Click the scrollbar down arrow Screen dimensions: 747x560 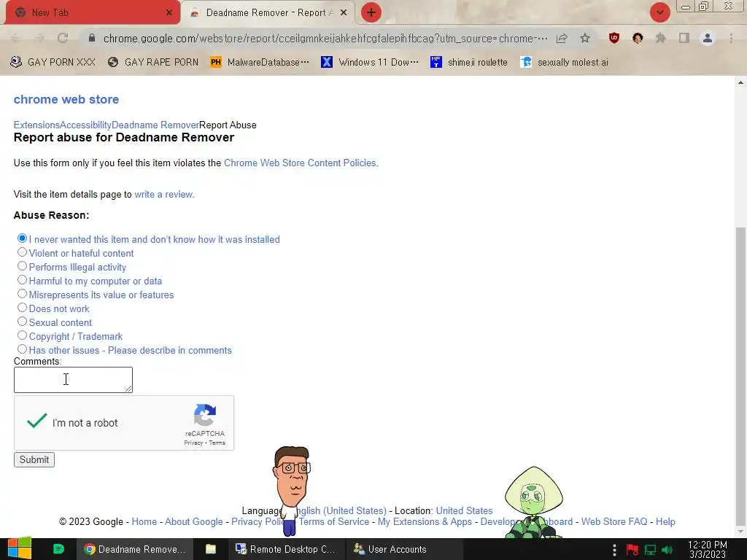tap(740, 532)
